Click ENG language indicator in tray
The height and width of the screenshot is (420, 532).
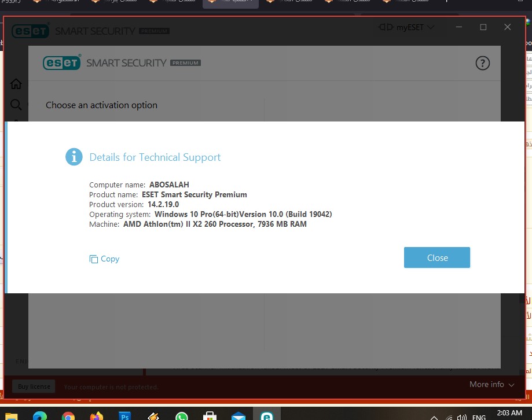coord(479,417)
